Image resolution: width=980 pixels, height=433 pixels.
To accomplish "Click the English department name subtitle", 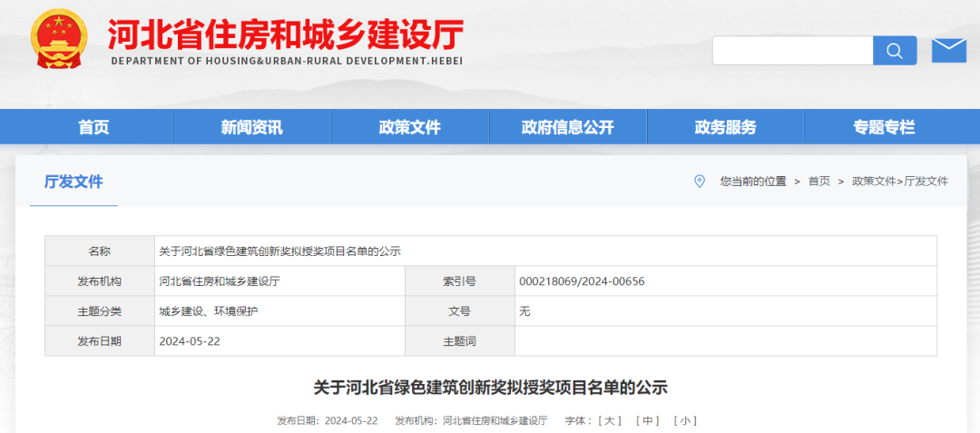I will [x=287, y=61].
